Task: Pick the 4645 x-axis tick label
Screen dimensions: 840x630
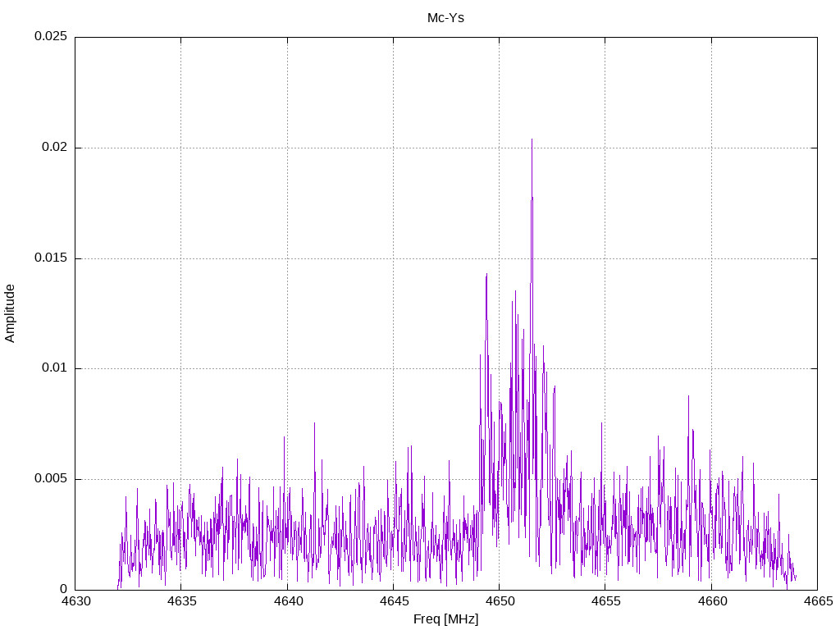Action: (393, 601)
